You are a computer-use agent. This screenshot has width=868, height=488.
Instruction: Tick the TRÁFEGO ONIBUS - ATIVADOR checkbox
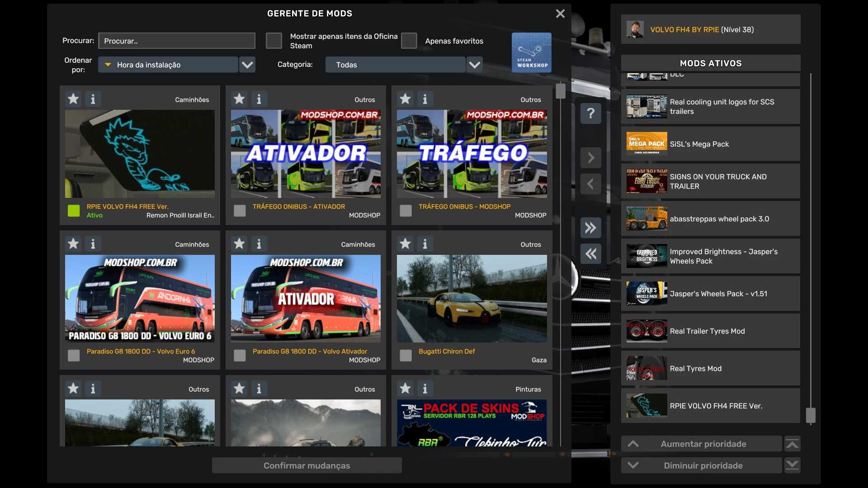[x=240, y=211]
